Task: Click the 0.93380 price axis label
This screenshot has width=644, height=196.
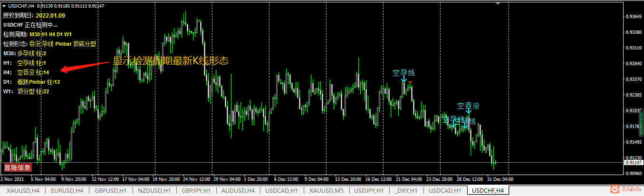Action: click(634, 32)
